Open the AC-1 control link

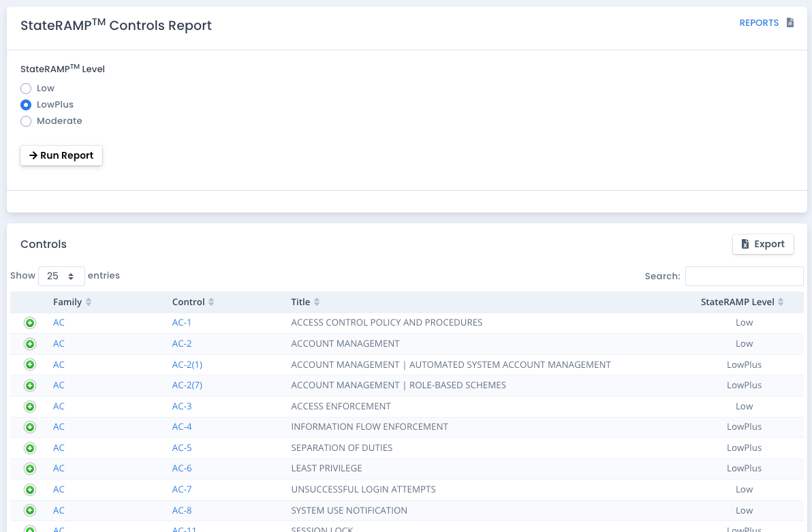tap(181, 322)
